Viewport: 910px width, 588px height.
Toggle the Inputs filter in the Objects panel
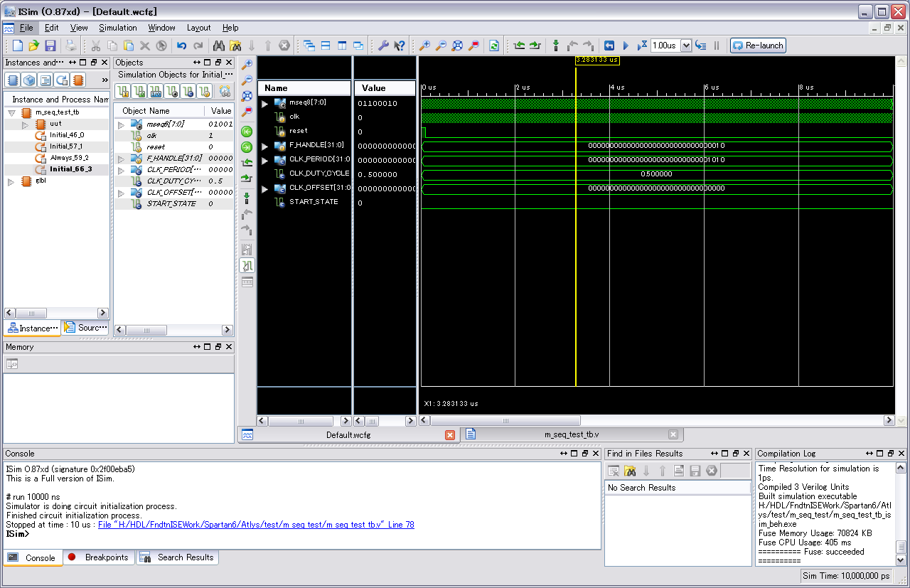point(122,91)
